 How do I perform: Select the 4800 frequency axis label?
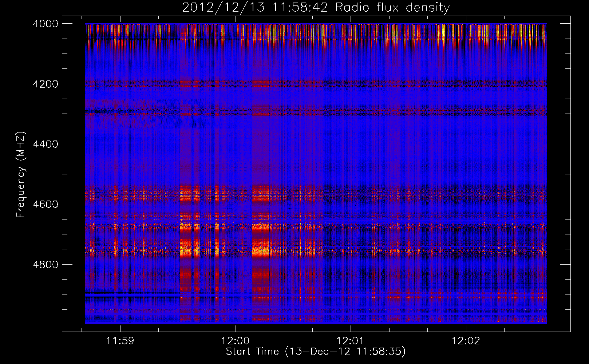46,265
